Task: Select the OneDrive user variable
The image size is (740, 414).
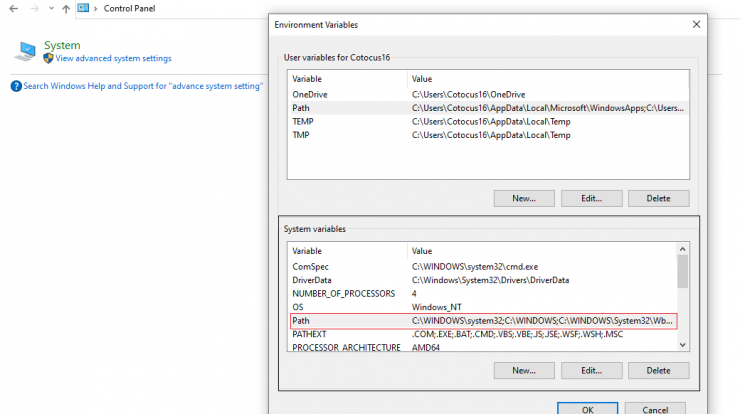Action: coord(488,94)
